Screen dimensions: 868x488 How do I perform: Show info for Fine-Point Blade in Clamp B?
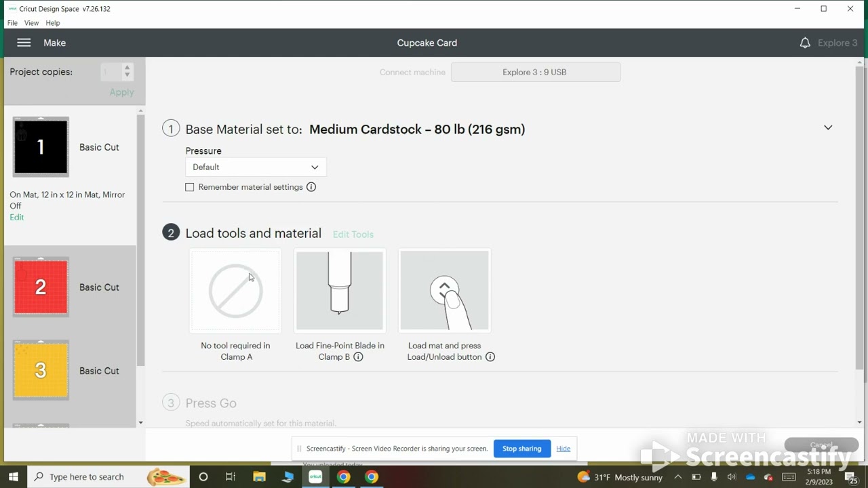358,357
